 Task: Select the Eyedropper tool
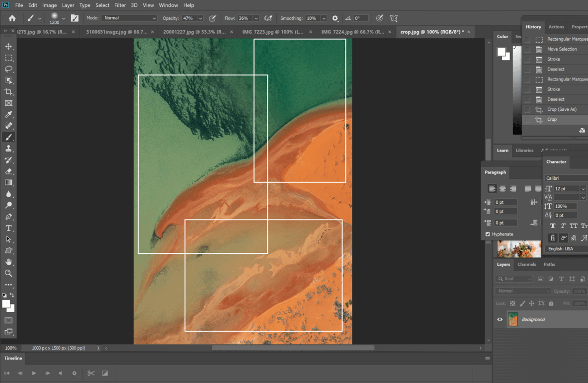coord(8,114)
